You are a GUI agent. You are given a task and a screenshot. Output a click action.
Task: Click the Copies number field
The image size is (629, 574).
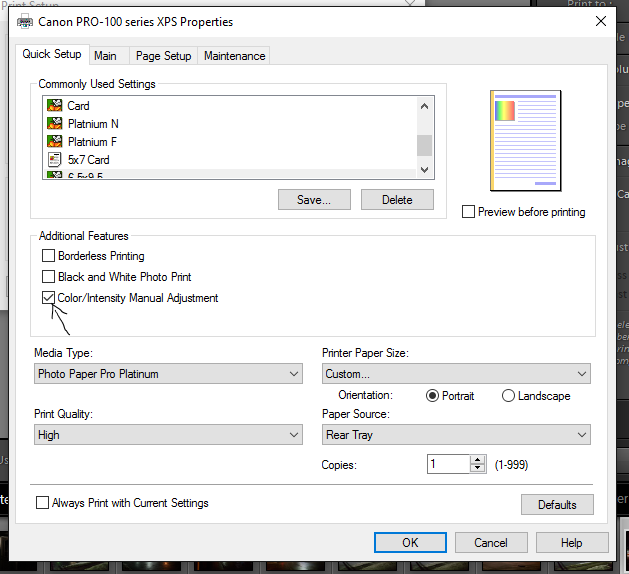pos(448,464)
